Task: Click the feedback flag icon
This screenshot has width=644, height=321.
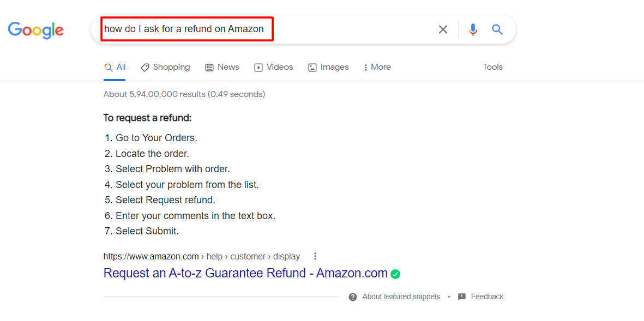Action: [x=462, y=297]
